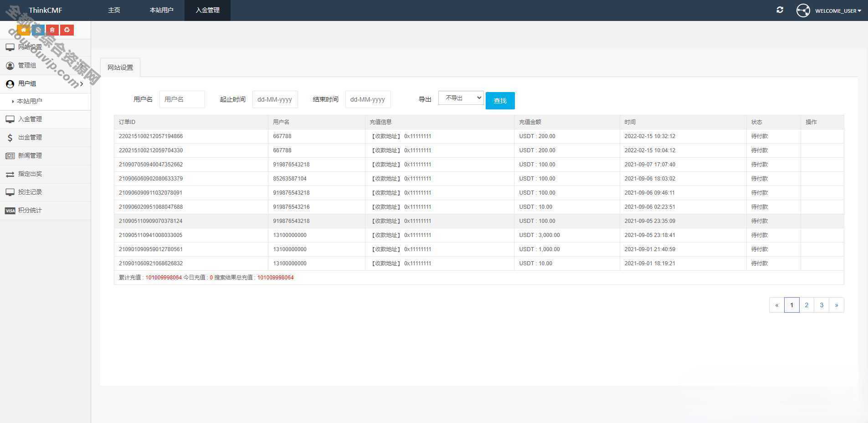Image resolution: width=868 pixels, height=423 pixels.
Task: Click the user avatar icon at top right
Action: tap(803, 10)
